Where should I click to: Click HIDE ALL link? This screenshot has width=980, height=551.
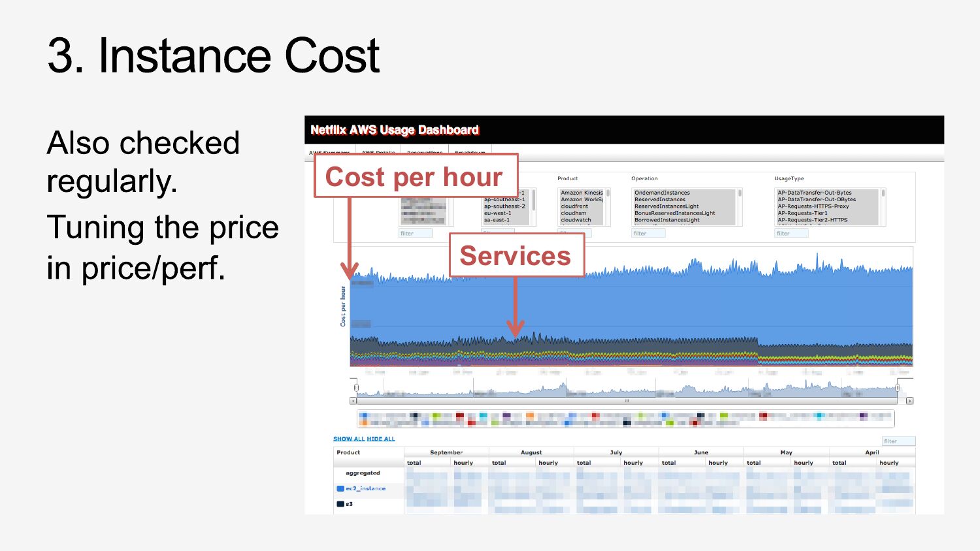point(381,439)
